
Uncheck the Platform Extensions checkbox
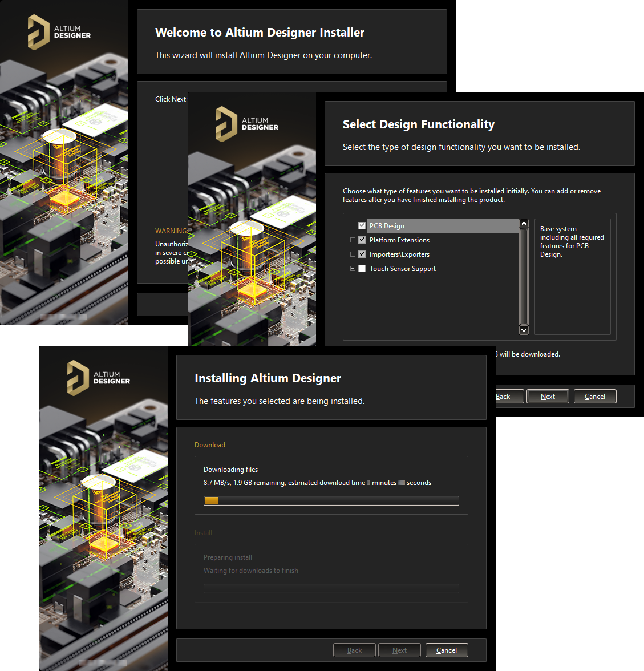[x=362, y=240]
